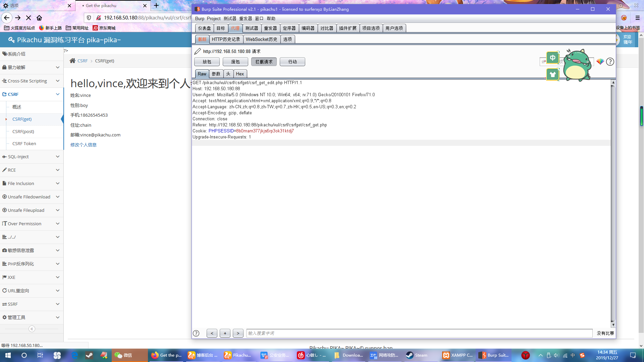
Task: Open the Burp help question mark icon
Action: coord(610,62)
